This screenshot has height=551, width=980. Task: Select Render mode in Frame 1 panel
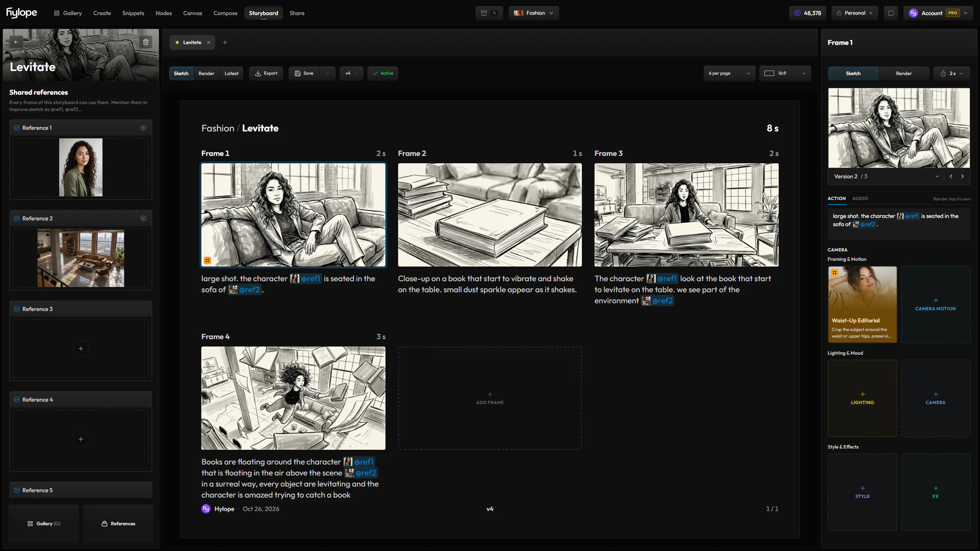click(x=904, y=73)
